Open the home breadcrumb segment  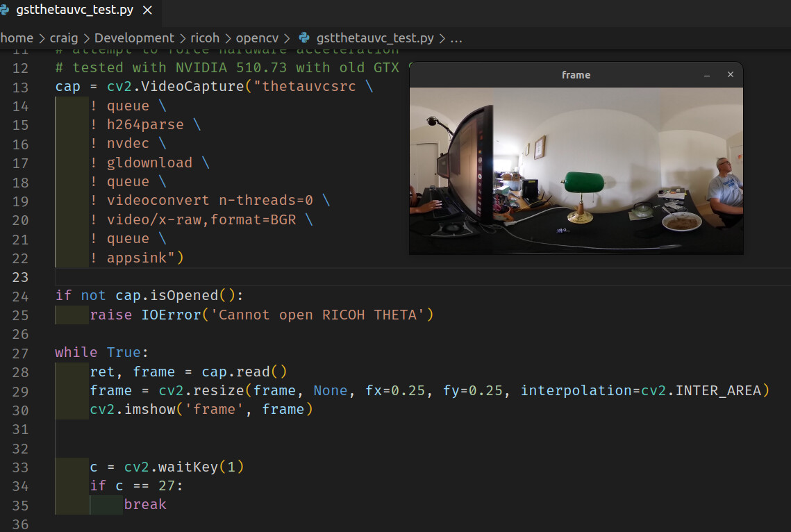(17, 38)
